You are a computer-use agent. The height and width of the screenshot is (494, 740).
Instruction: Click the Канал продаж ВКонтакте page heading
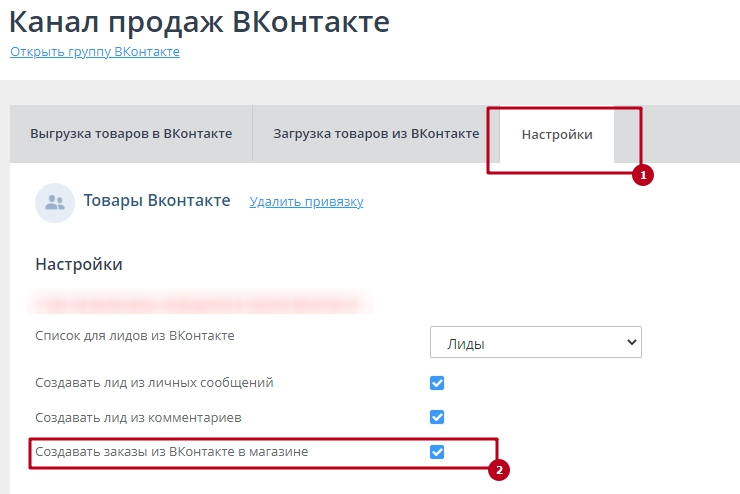(x=200, y=20)
